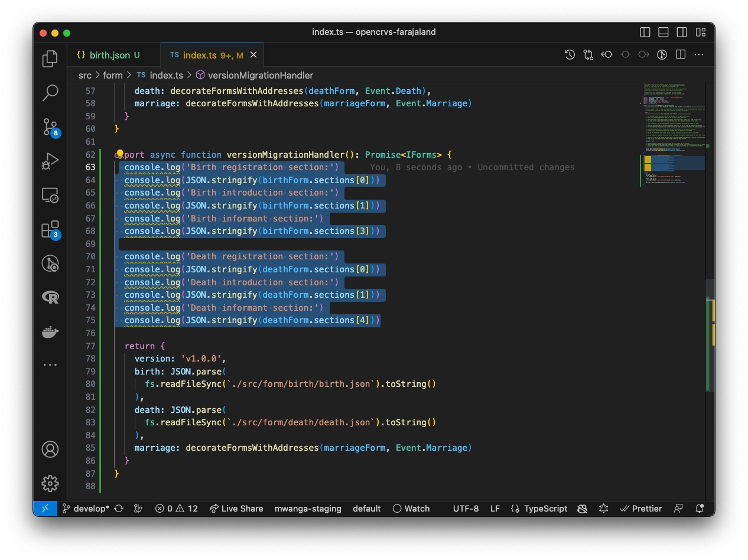Screen dimensions: 748x560
Task: Open the Search view in the activity bar
Action: (x=50, y=92)
